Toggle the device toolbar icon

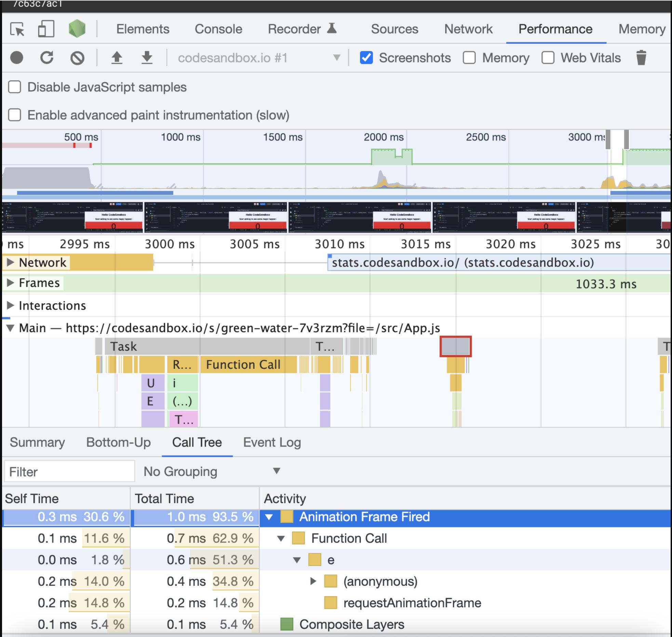[x=46, y=29]
